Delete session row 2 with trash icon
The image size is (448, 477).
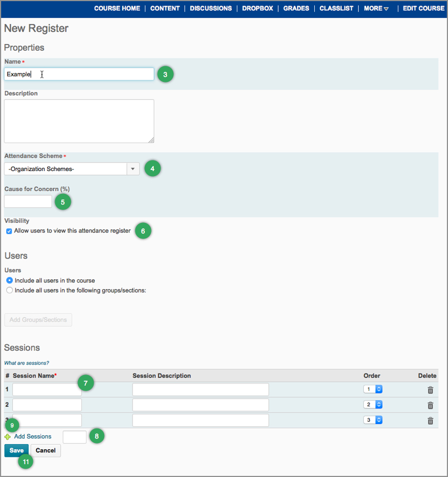[x=430, y=406]
